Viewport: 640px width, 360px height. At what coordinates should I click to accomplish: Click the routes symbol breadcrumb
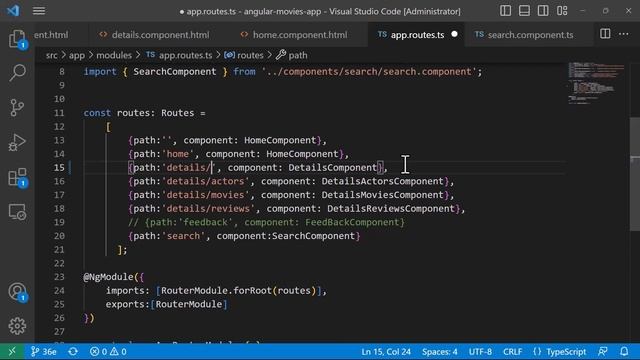click(244, 55)
